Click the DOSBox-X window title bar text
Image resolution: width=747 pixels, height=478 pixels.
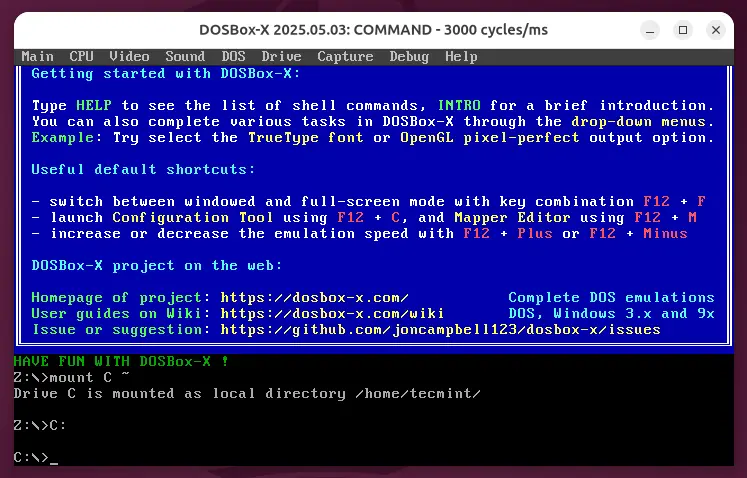tap(373, 30)
